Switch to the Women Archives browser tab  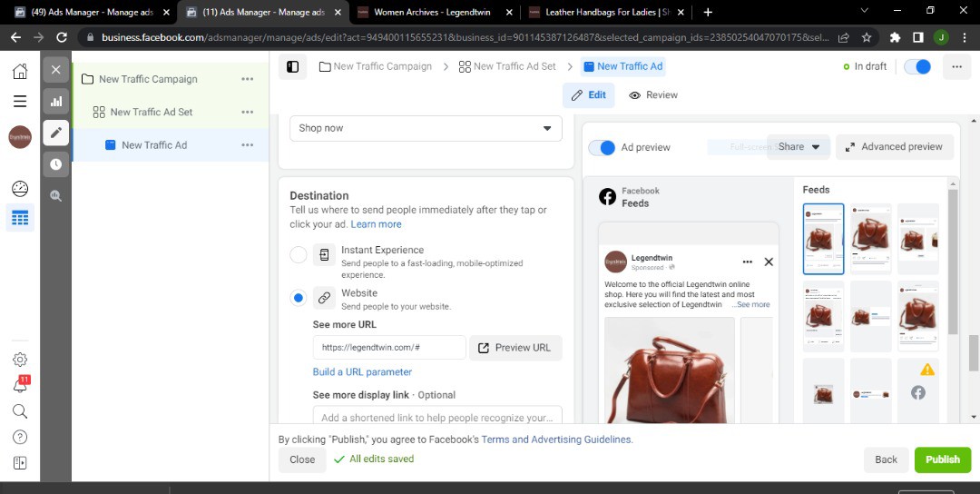tap(430, 12)
